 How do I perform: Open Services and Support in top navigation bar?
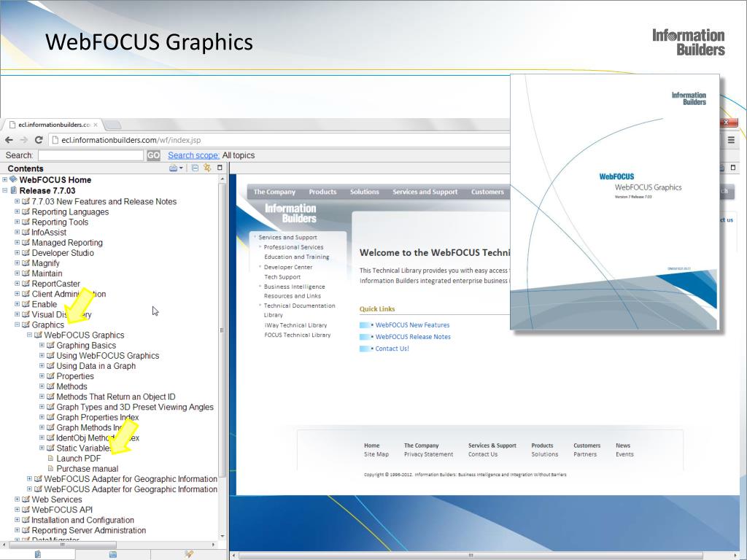point(425,192)
